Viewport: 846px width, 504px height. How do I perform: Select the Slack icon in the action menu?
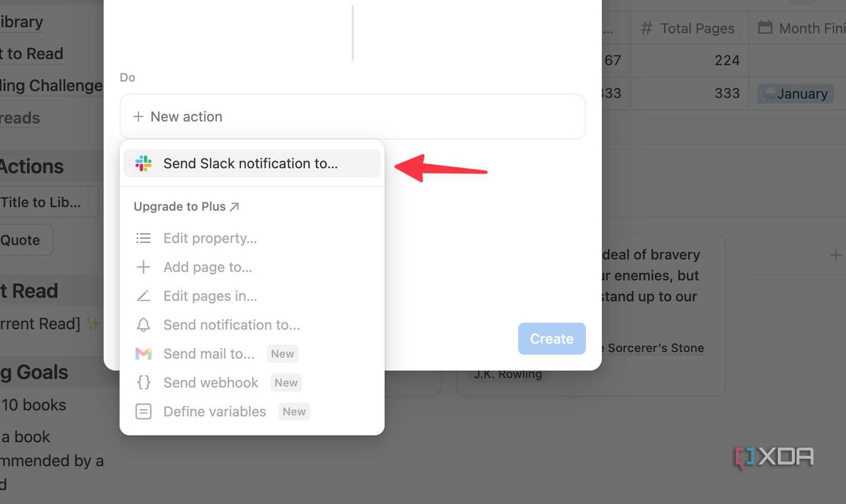pos(144,163)
